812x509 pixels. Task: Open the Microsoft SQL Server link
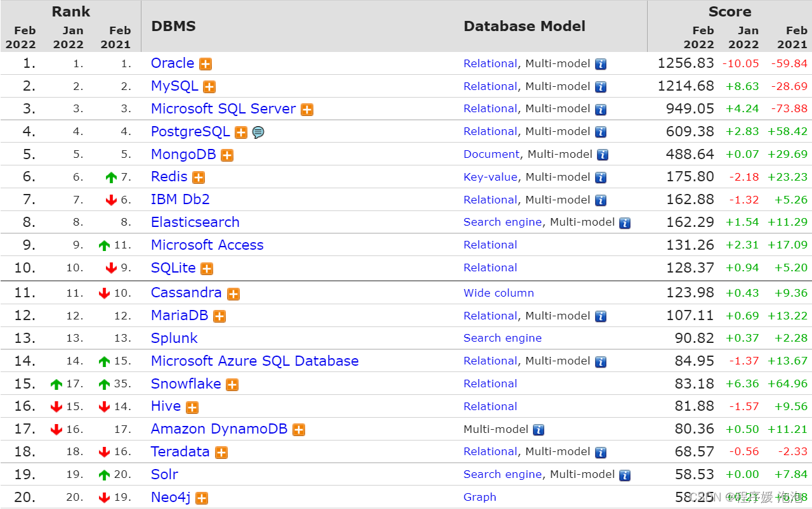tap(223, 108)
